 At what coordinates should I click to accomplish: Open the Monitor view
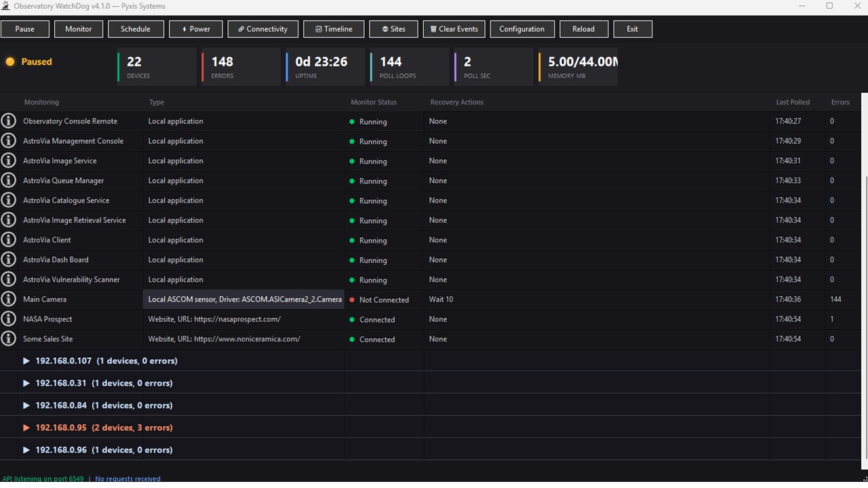pyautogui.click(x=79, y=29)
